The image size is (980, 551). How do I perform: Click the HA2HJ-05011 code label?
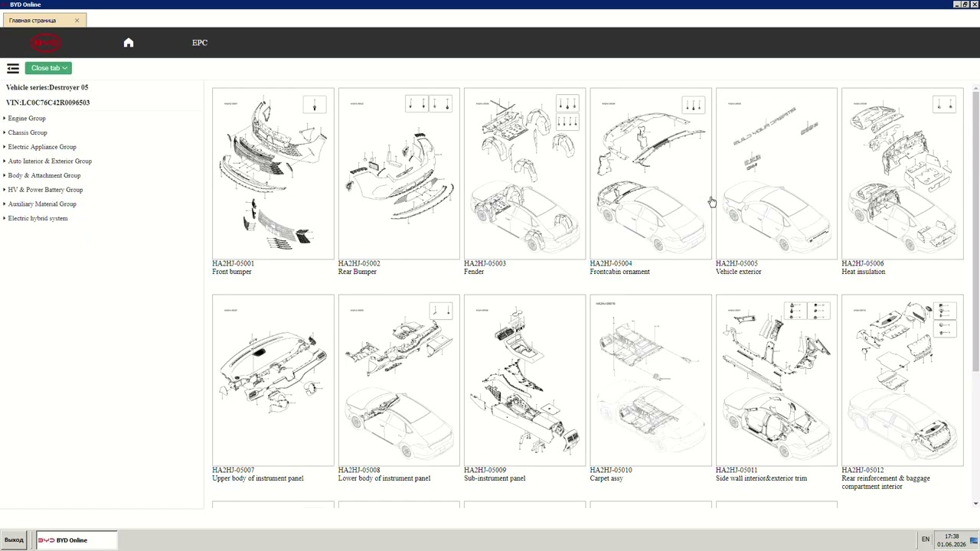tap(737, 470)
